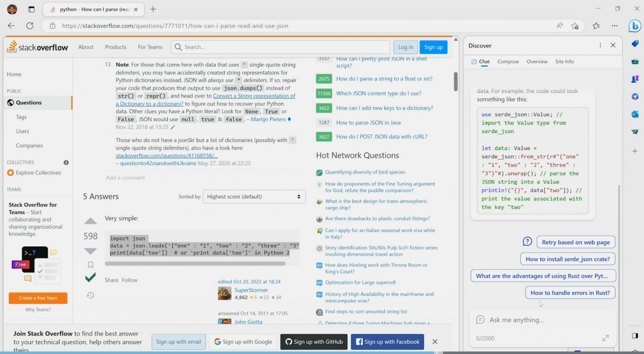Click the code block horizontal scrollbar
The width and height of the screenshot is (644, 354).
[x=195, y=264]
